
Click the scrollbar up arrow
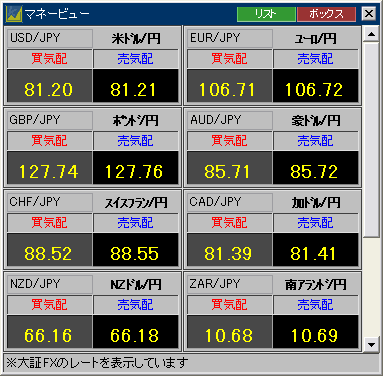pyautogui.click(x=371, y=34)
